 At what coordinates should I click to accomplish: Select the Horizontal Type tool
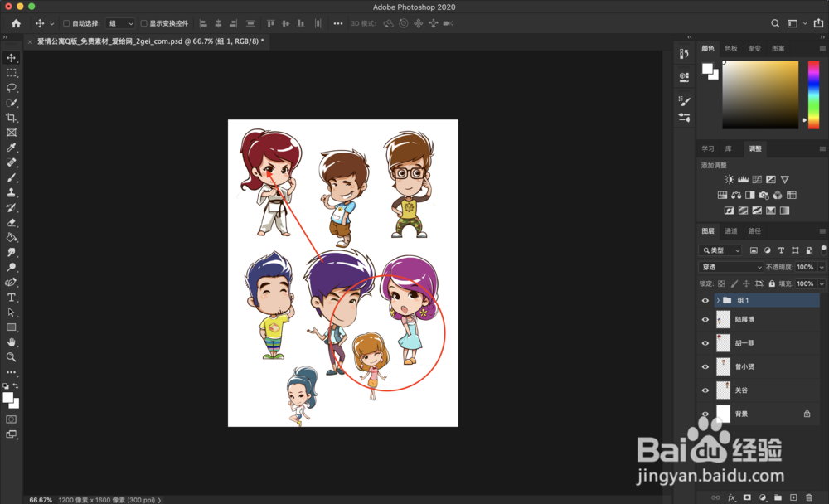[11, 298]
